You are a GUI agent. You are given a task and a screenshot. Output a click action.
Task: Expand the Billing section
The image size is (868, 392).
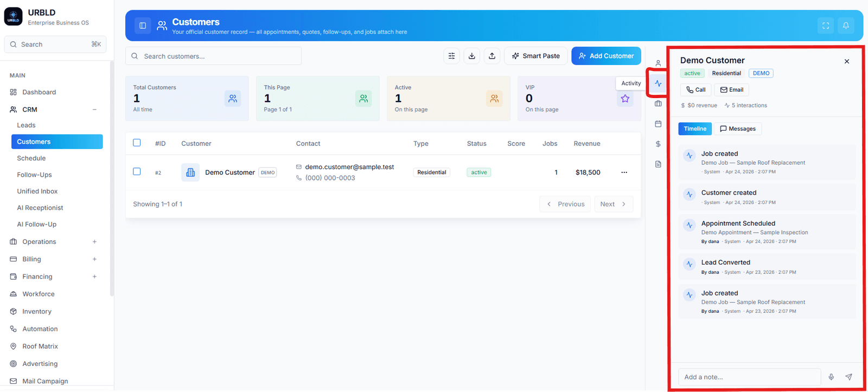point(94,259)
